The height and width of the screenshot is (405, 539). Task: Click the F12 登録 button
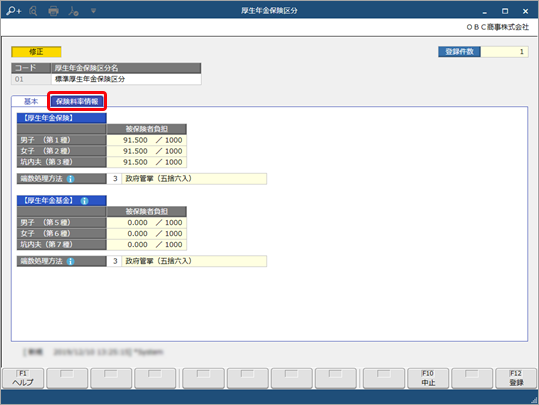[516, 378]
